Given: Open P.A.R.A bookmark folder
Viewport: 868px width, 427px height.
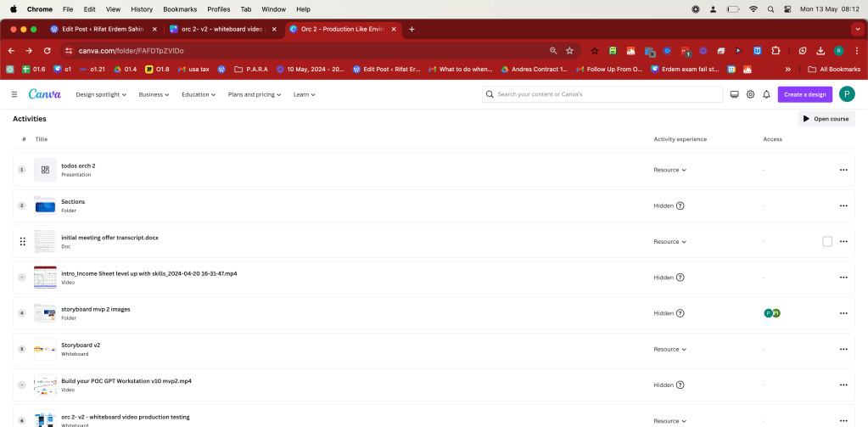Looking at the screenshot, I should pyautogui.click(x=251, y=70).
